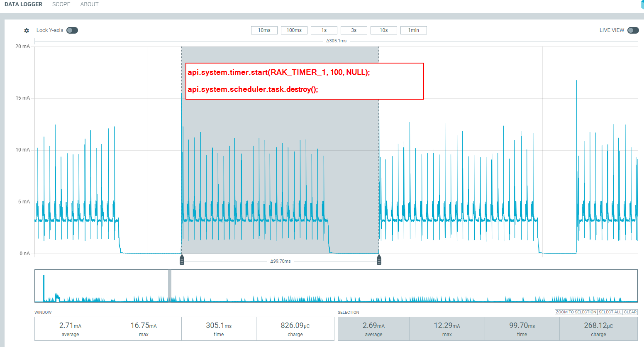Switch to the Scope tab
The height and width of the screenshot is (347, 644).
[61, 4]
